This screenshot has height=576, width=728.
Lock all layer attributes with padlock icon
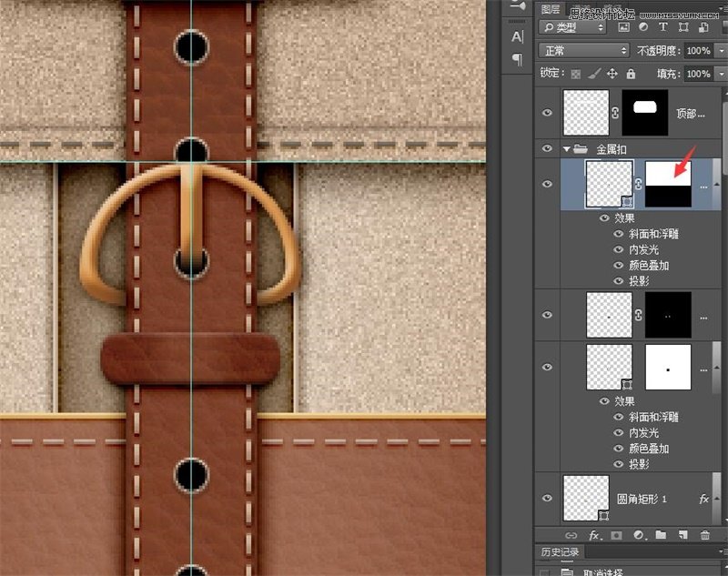pos(631,74)
